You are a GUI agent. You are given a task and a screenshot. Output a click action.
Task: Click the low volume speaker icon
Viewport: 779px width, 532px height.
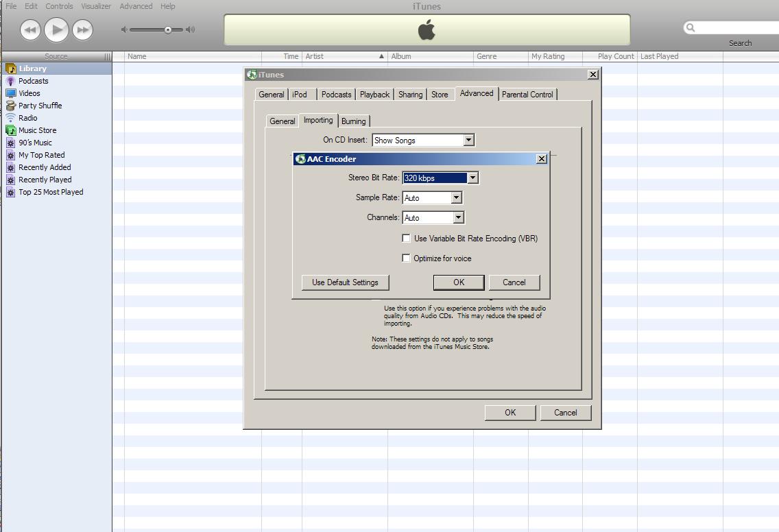coord(124,29)
